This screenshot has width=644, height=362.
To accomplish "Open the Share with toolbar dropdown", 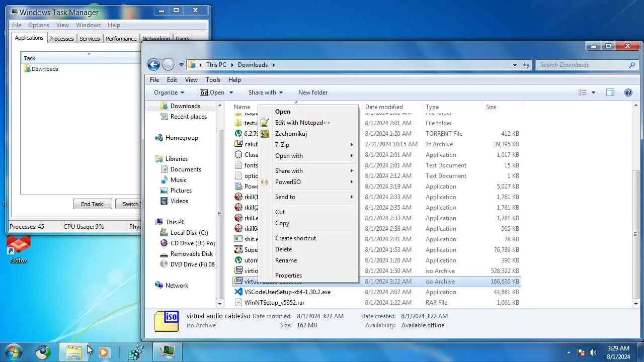I will 265,93.
